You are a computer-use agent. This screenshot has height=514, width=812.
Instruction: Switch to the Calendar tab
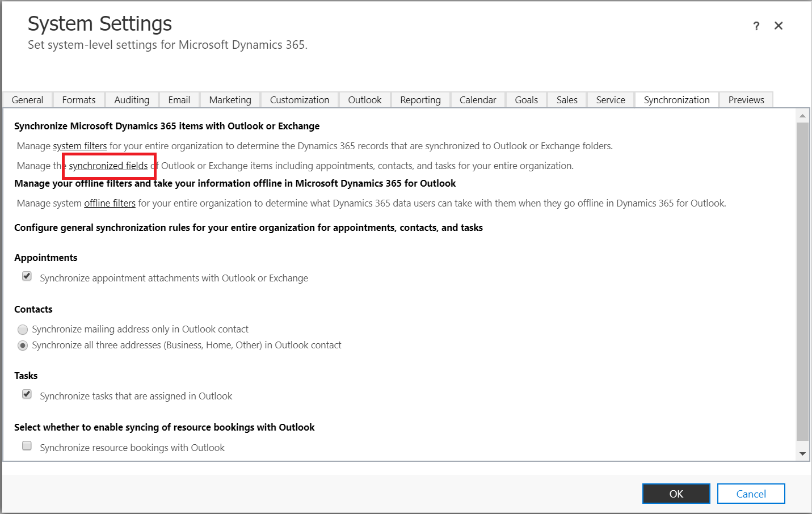[478, 100]
